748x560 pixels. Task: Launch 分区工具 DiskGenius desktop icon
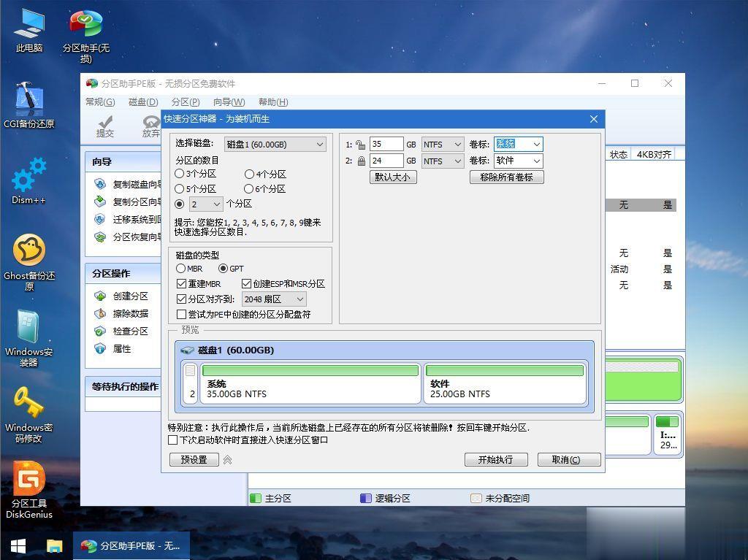(29, 490)
